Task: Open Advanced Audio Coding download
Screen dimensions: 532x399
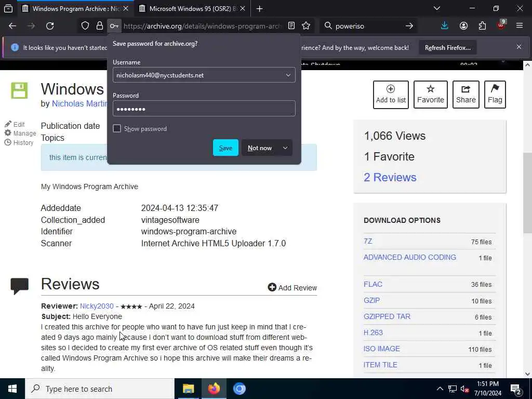Action: tap(410, 257)
